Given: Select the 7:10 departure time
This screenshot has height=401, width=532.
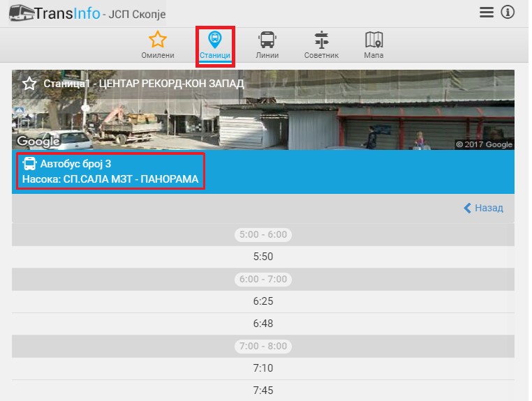Looking at the screenshot, I should [x=263, y=368].
